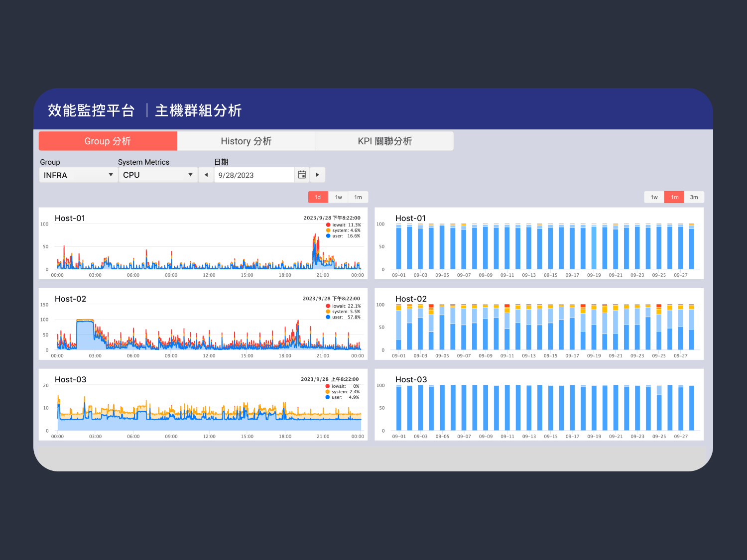The image size is (747, 560).
Task: Click the date field showing 9/28/2023
Action: [x=254, y=175]
